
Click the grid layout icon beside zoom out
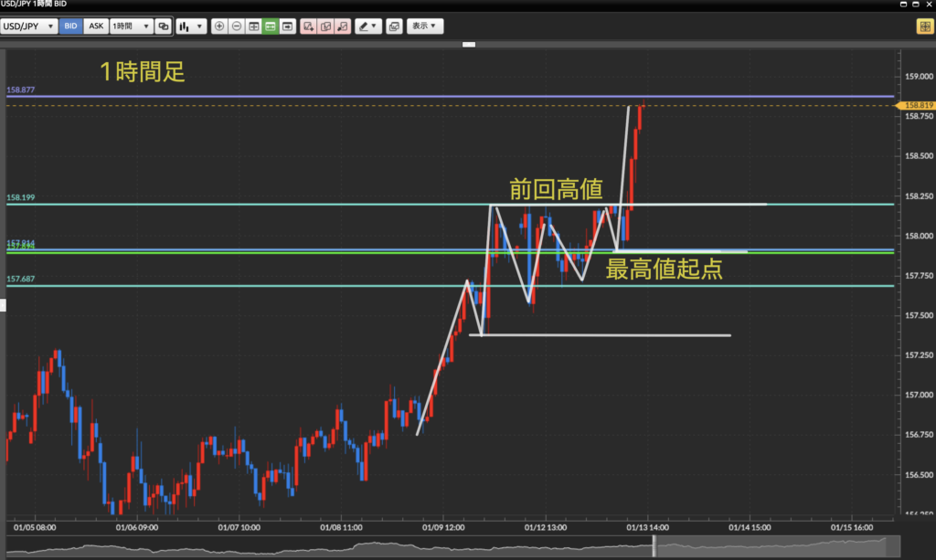click(254, 26)
